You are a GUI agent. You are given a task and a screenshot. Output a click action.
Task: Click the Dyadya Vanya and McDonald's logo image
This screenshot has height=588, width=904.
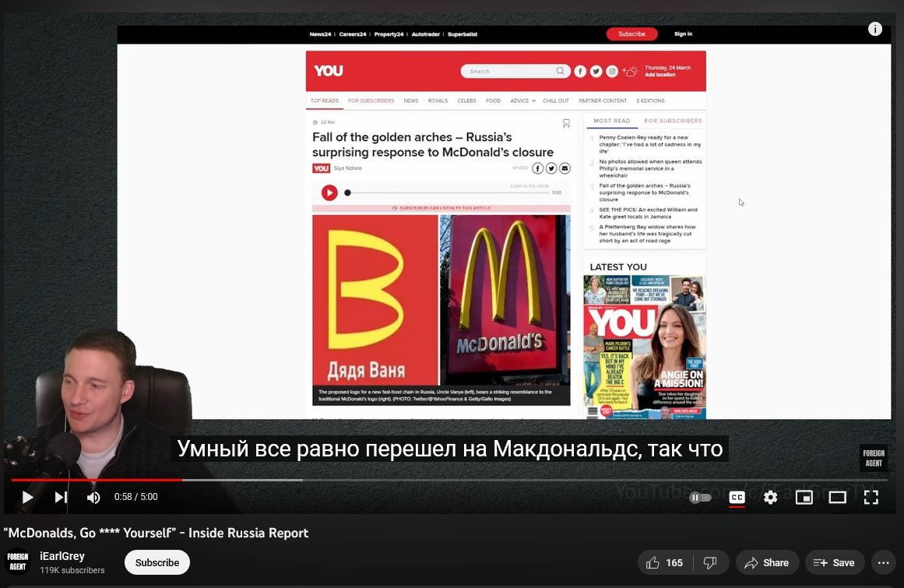[x=441, y=301]
